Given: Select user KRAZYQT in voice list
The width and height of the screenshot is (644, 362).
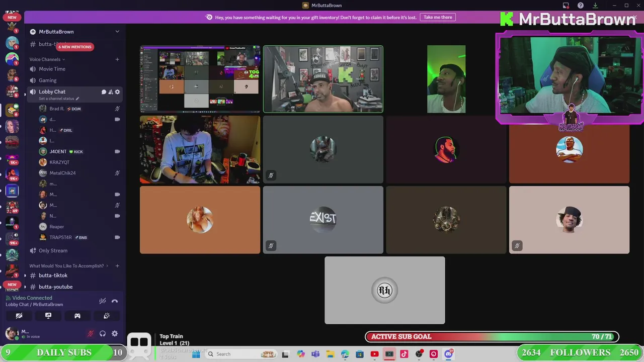Looking at the screenshot, I should point(79,162).
